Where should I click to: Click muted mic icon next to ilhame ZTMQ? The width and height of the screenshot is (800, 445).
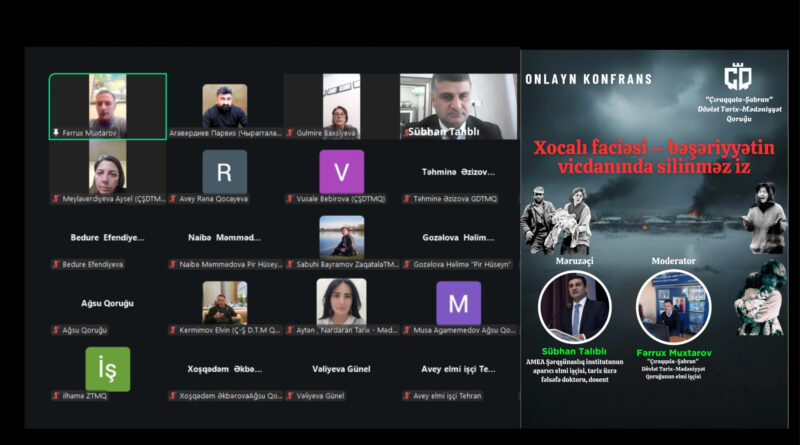tap(56, 395)
